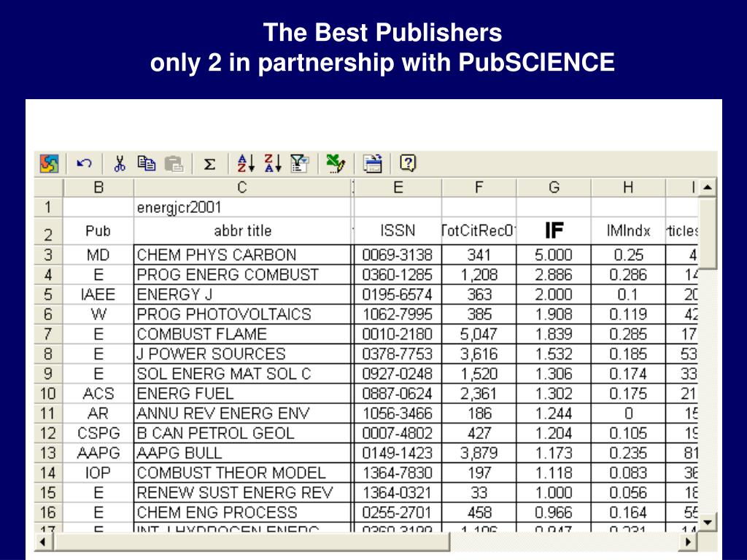Select ISSN cell '1062-7995'
This screenshot has height=560, width=747.
(398, 314)
